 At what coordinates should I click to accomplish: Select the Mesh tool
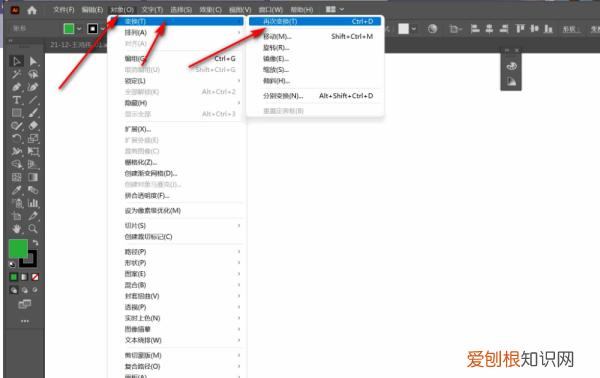[x=16, y=177]
